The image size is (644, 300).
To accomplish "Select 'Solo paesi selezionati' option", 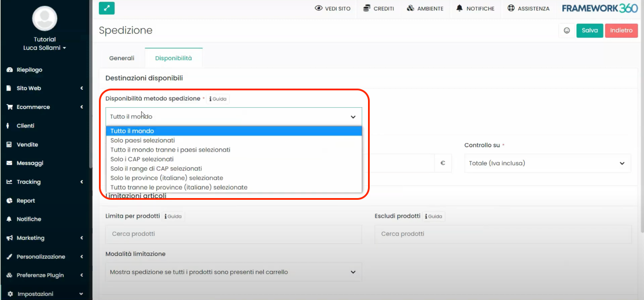I will 142,140.
